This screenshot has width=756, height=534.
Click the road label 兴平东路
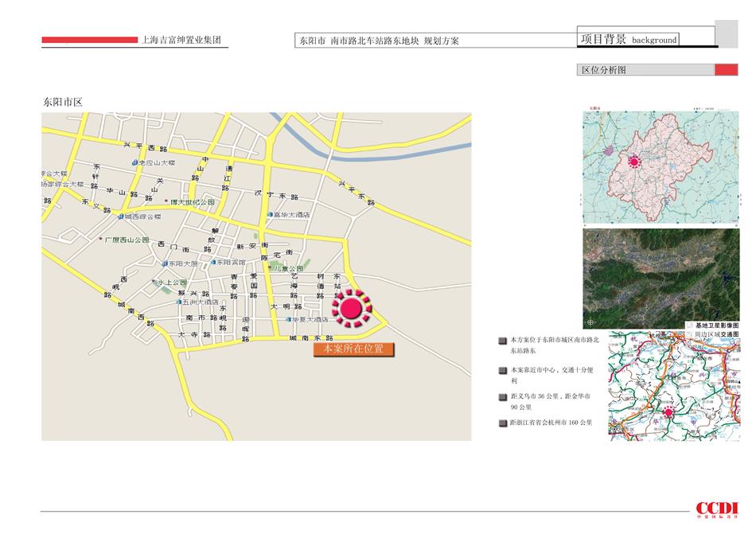pos(357,193)
